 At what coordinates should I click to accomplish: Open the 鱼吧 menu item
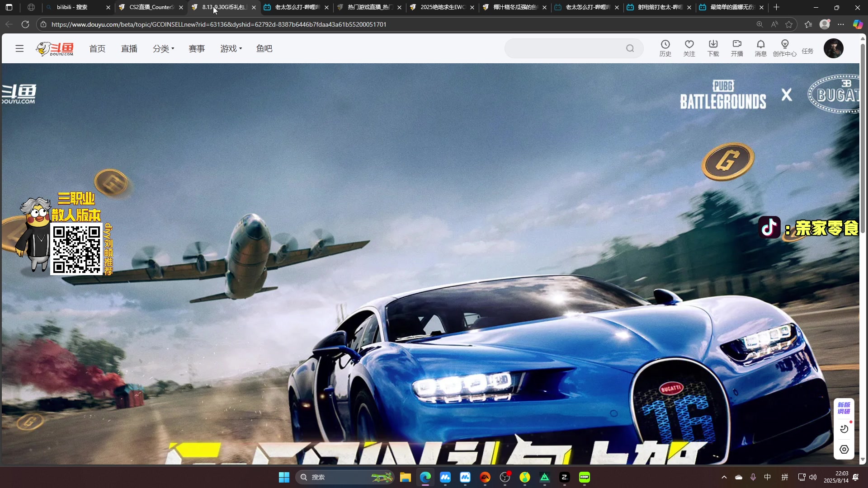coord(264,48)
